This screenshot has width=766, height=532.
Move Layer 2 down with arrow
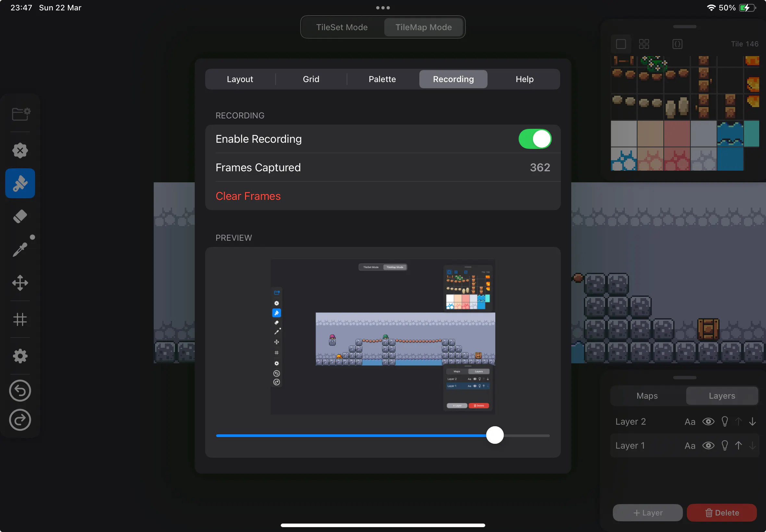(752, 422)
